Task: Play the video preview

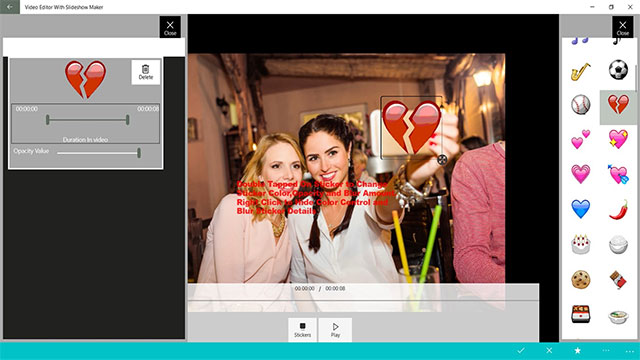Action: [x=335, y=330]
